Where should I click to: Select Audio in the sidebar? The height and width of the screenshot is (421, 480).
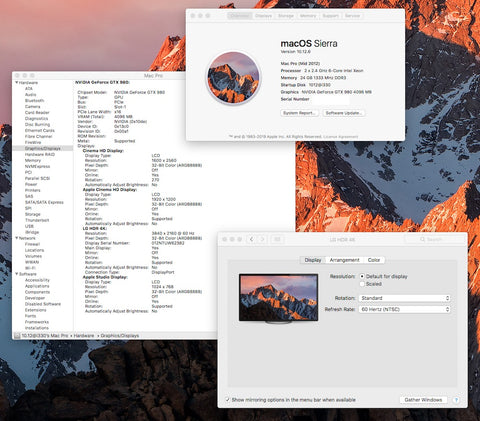30,94
